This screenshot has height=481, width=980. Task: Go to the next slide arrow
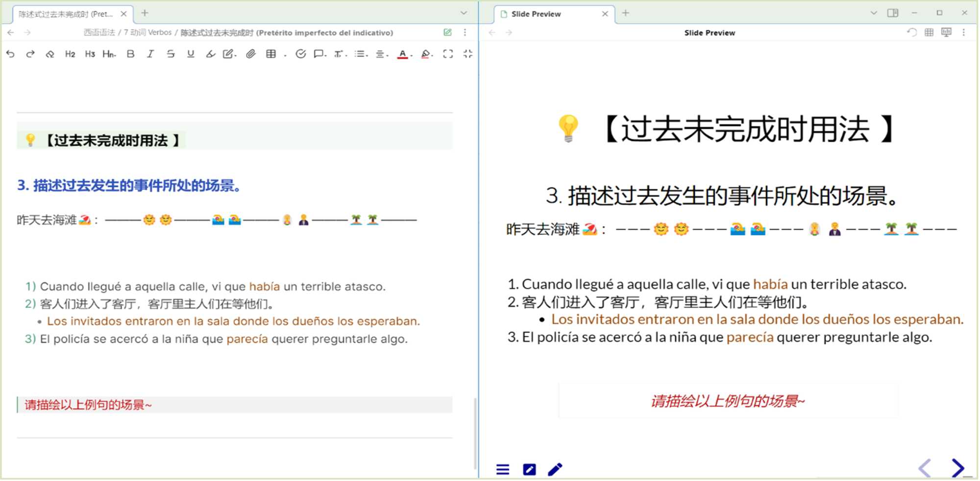pos(957,467)
